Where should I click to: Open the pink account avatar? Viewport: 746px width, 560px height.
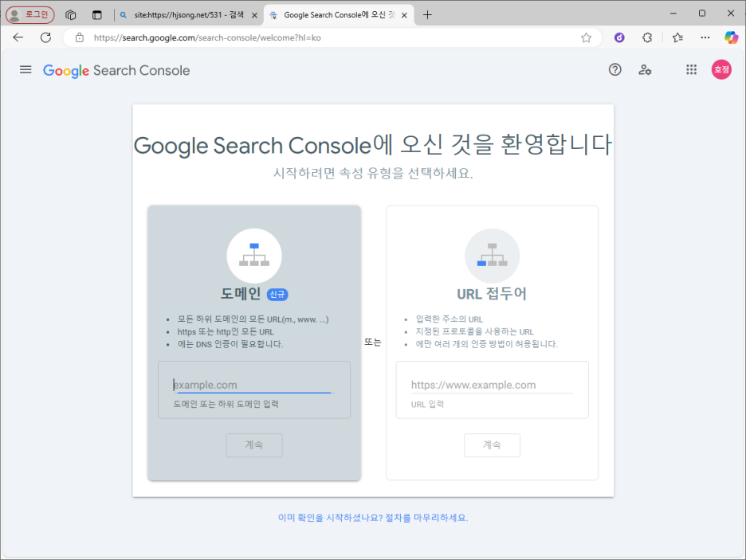pyautogui.click(x=721, y=69)
